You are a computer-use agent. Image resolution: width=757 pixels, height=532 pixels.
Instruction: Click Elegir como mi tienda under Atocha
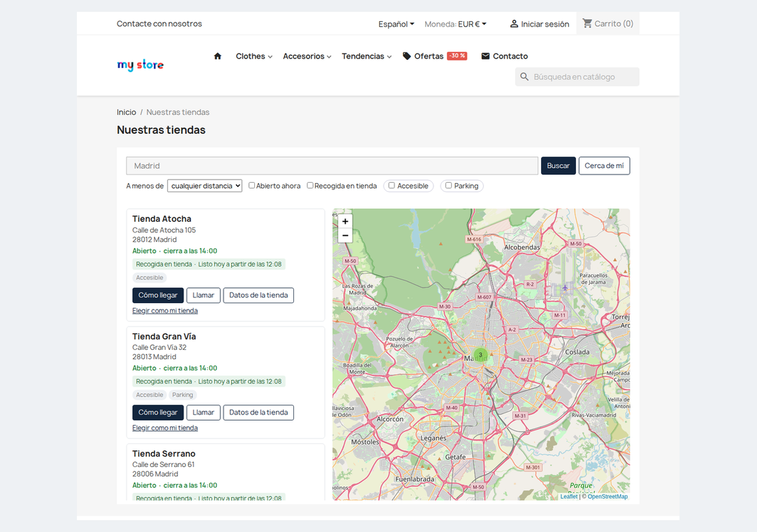(x=165, y=311)
